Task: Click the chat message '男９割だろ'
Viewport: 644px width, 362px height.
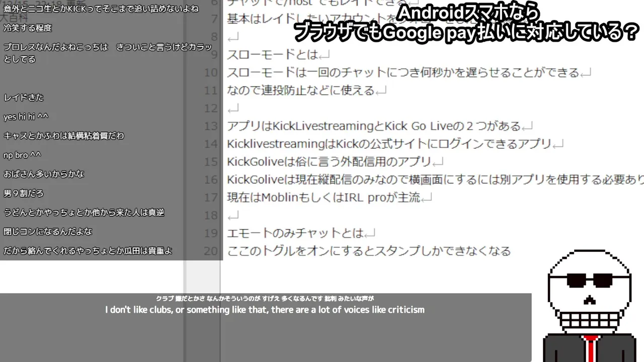Action: (23, 193)
